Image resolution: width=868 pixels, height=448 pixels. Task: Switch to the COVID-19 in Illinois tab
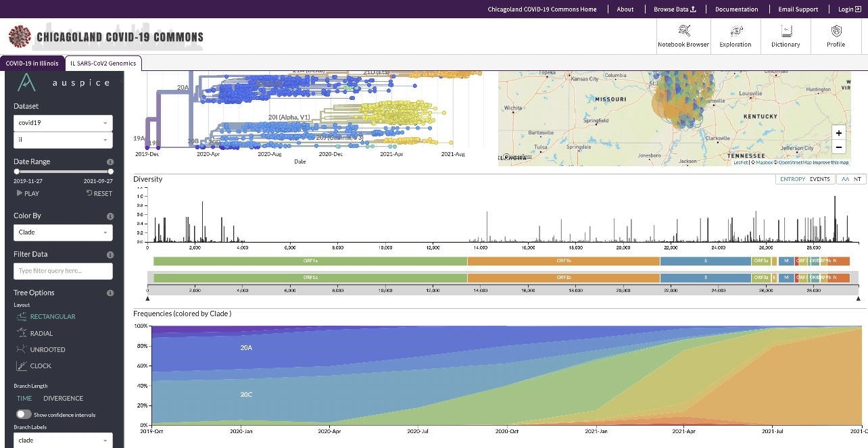(x=32, y=63)
